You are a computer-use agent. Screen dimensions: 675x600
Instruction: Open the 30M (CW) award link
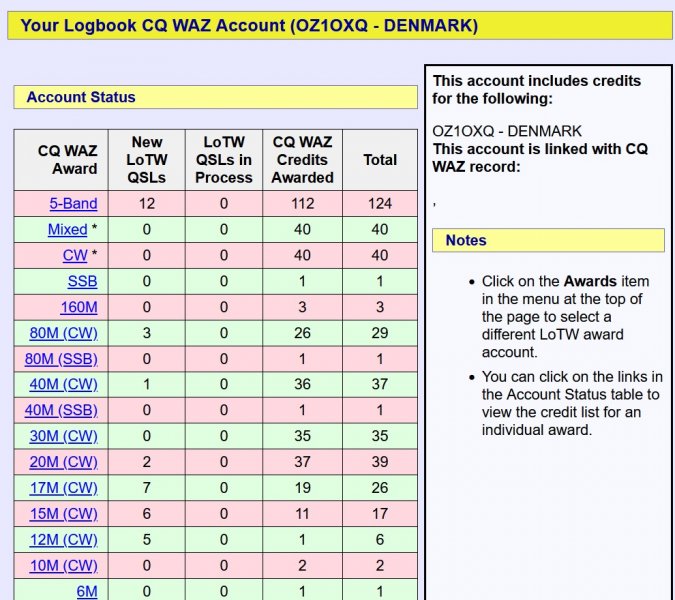[x=63, y=436]
